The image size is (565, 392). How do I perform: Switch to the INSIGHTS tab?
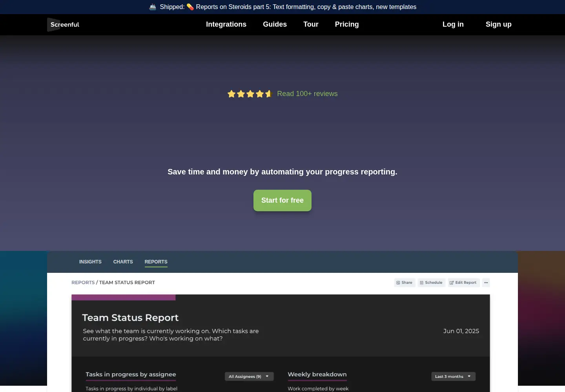tap(90, 262)
